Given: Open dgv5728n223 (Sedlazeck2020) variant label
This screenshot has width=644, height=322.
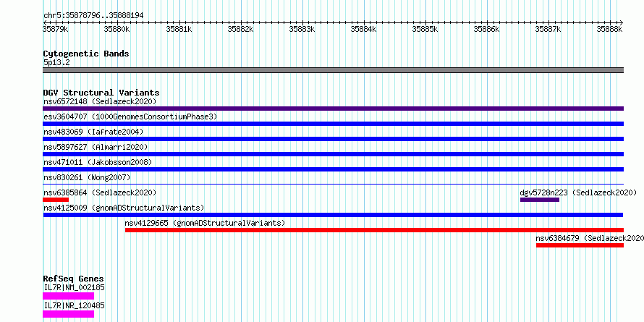Looking at the screenshot, I should pyautogui.click(x=578, y=192).
